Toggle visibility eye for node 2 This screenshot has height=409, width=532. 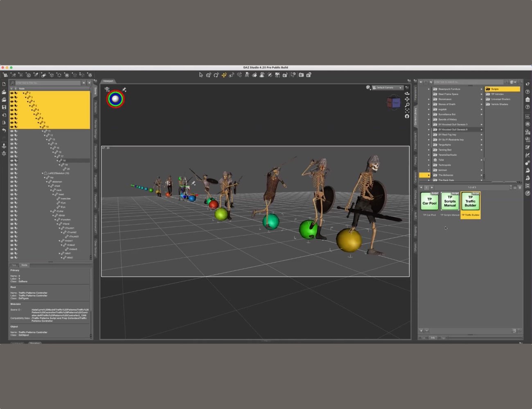click(11, 93)
